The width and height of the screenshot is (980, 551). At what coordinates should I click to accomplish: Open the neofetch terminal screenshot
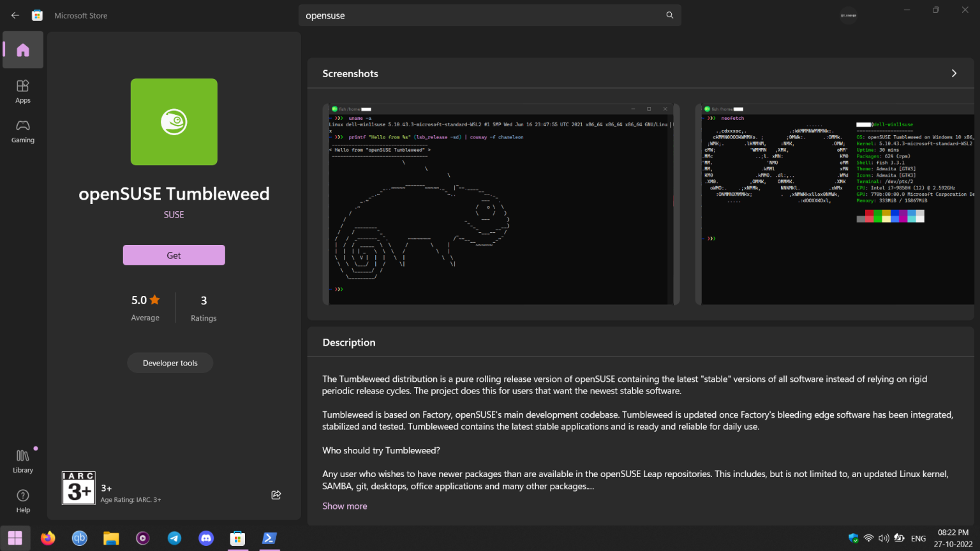[x=836, y=204]
